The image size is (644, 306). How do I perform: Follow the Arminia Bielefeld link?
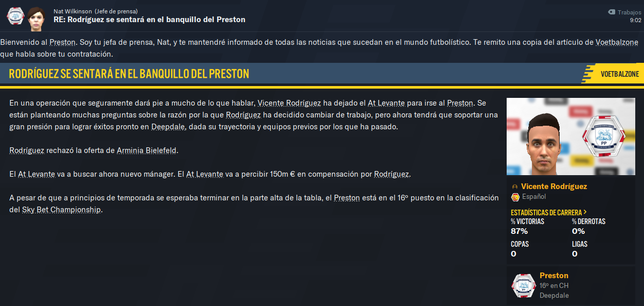147,150
